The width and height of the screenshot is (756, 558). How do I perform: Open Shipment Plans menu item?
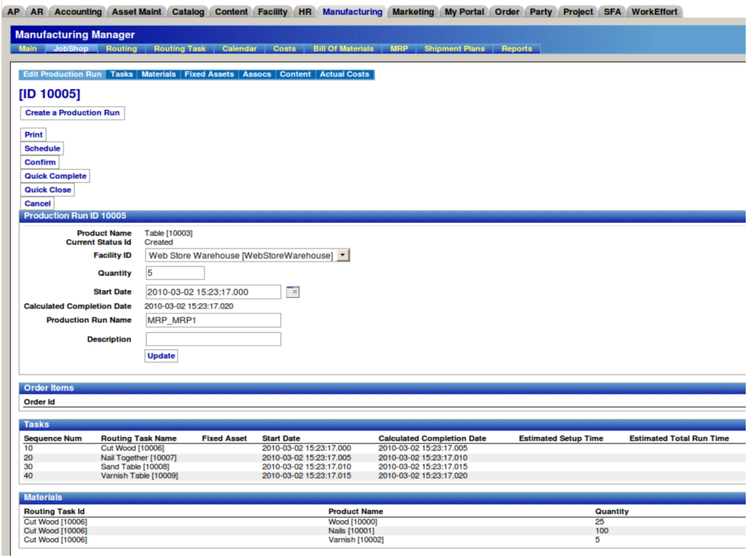454,49
